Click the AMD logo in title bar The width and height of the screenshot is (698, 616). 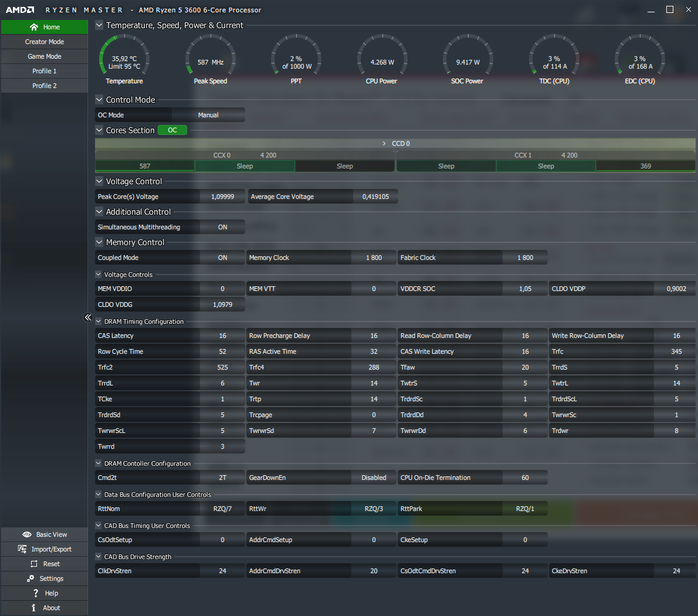point(20,10)
